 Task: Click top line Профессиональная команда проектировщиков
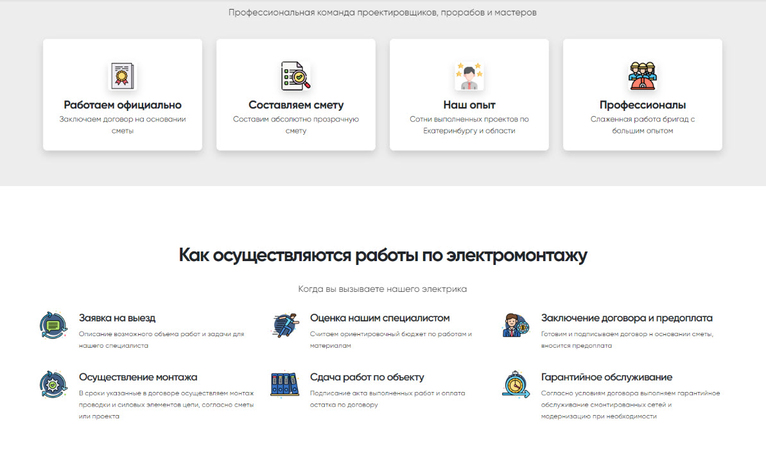(383, 12)
